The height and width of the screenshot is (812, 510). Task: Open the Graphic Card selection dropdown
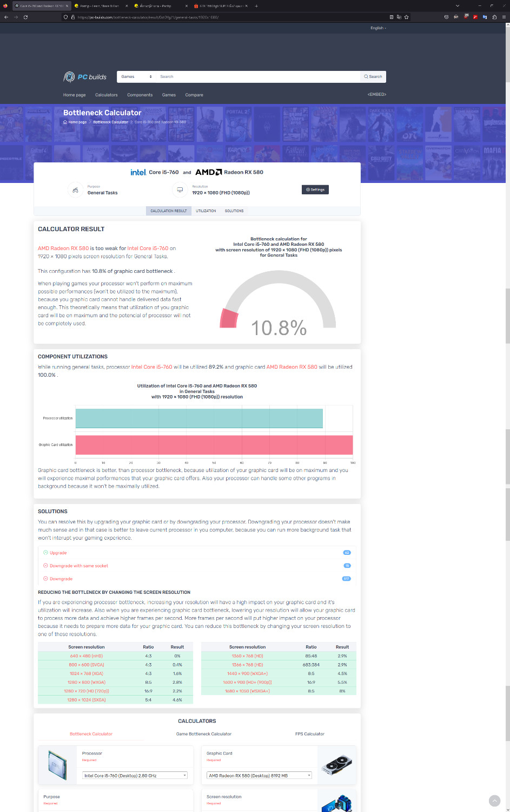(x=259, y=776)
